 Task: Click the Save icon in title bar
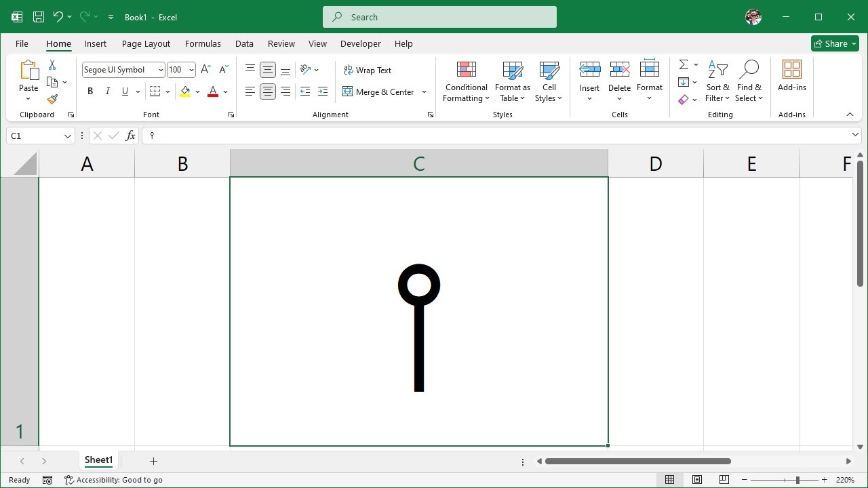39,17
